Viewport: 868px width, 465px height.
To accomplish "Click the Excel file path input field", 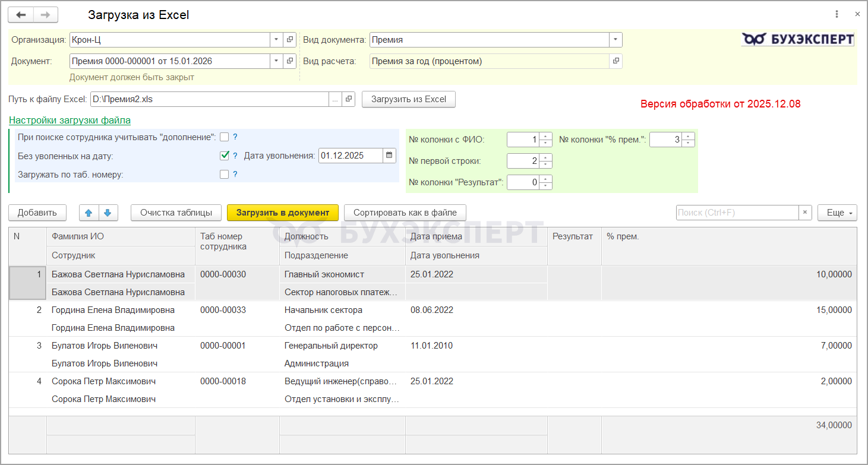I will tap(208, 99).
